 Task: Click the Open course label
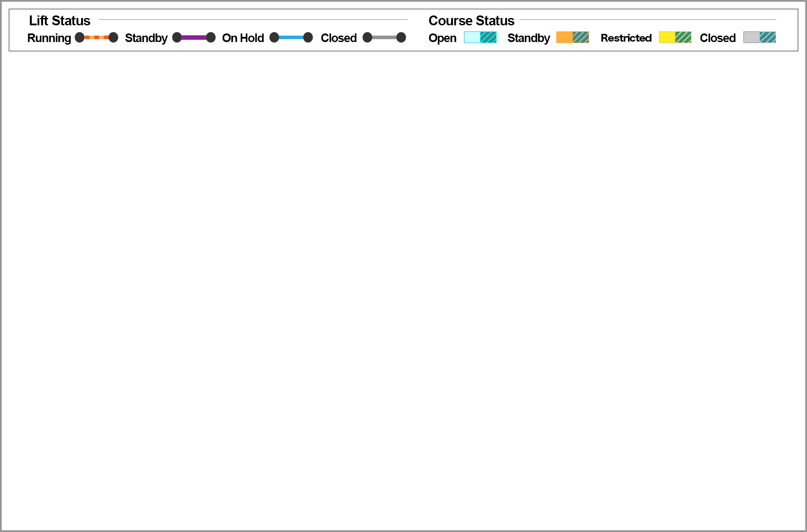[x=442, y=38]
